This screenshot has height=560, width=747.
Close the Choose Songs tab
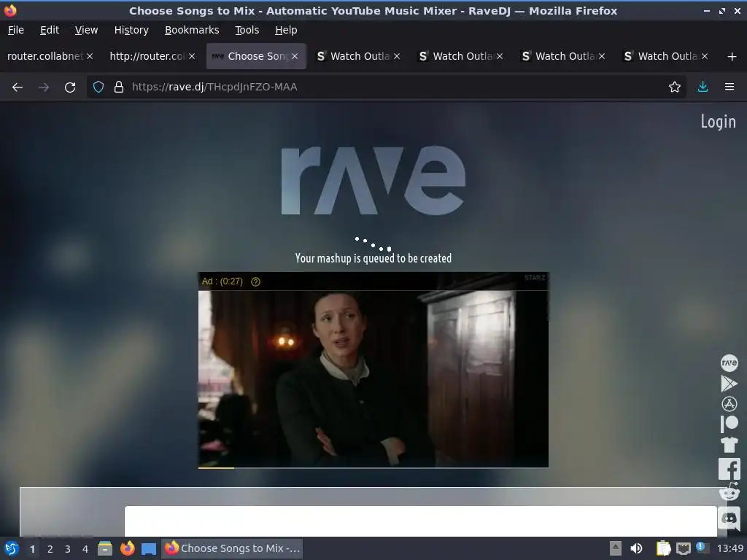click(x=295, y=56)
